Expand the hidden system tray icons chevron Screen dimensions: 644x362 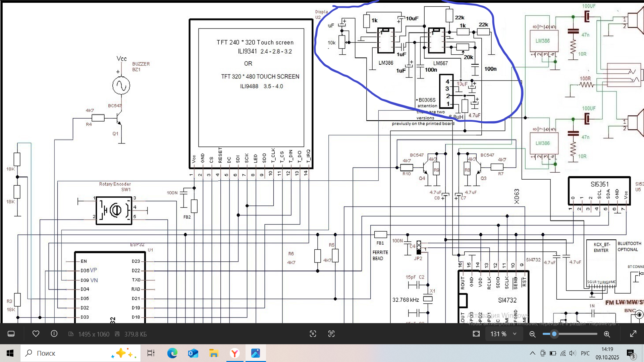click(532, 353)
